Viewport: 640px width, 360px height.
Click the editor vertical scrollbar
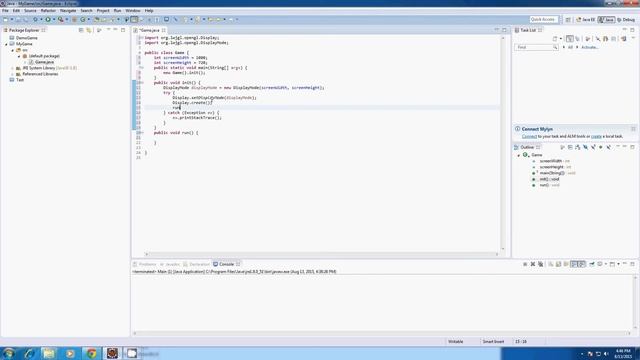click(503, 143)
